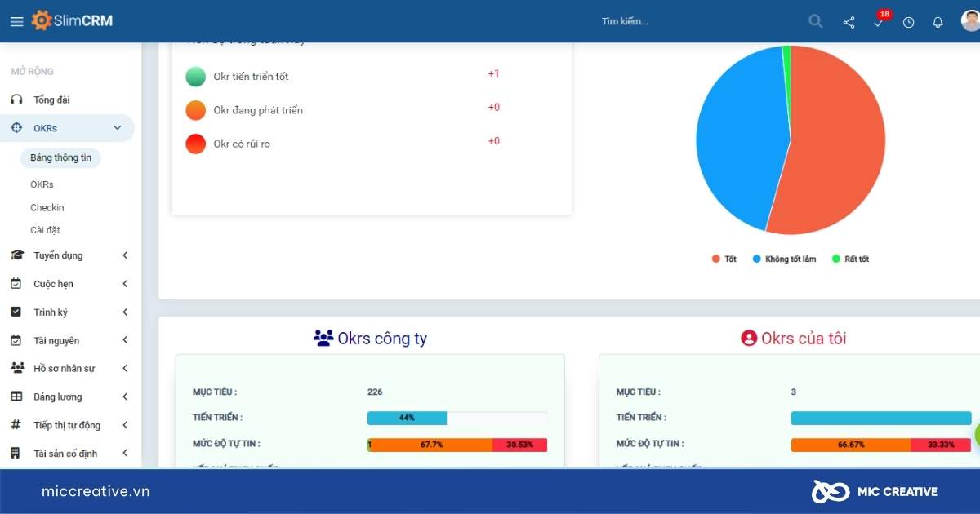Open Tổng đài in sidebar
Screen dimensions: 980x514
point(51,100)
